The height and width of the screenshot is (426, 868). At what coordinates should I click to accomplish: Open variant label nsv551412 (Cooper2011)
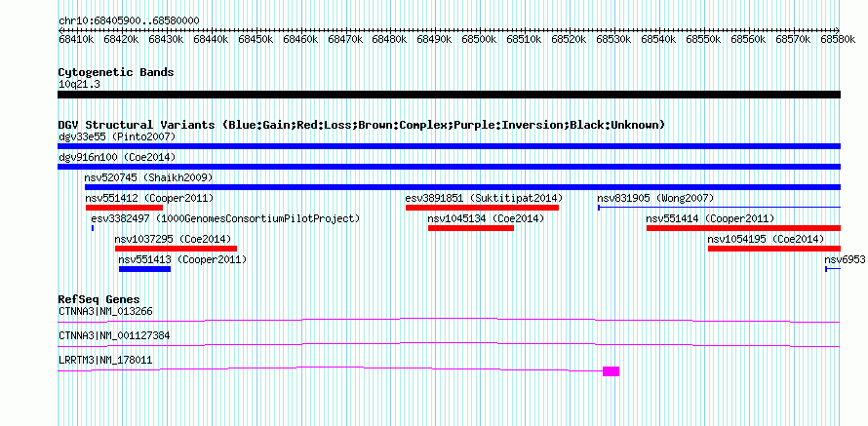(x=149, y=198)
